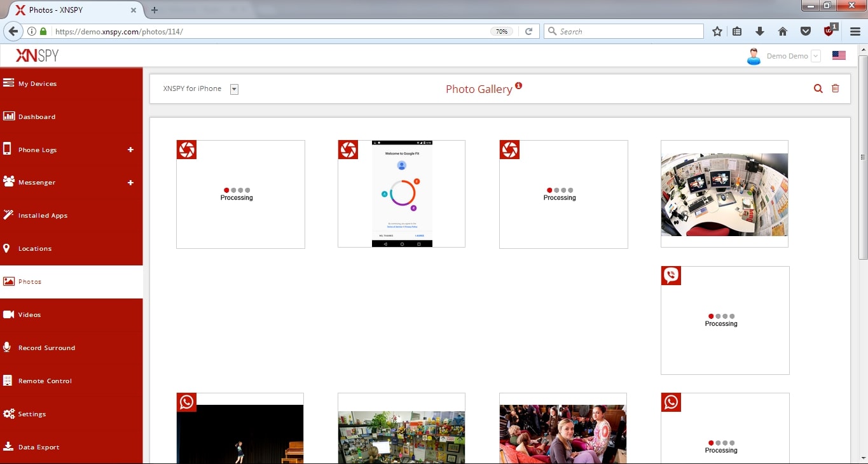
Task: Open Remote Control from the sidebar
Action: 71,381
